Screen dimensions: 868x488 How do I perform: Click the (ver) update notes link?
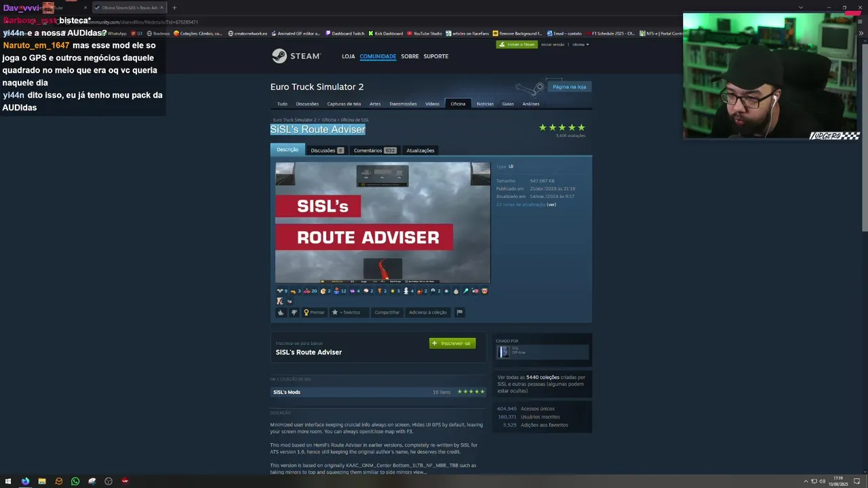[551, 204]
